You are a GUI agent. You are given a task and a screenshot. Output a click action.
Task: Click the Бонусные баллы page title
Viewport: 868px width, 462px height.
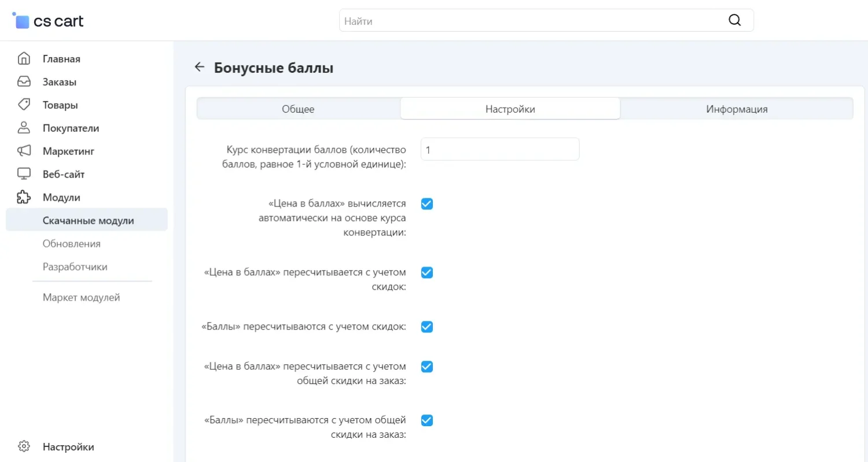(x=274, y=68)
